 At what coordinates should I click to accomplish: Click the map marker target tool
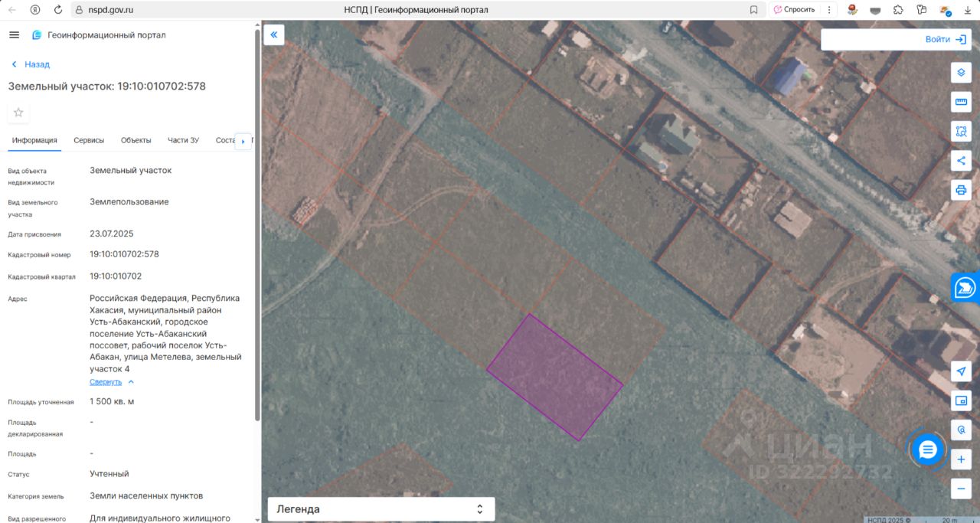[961, 430]
